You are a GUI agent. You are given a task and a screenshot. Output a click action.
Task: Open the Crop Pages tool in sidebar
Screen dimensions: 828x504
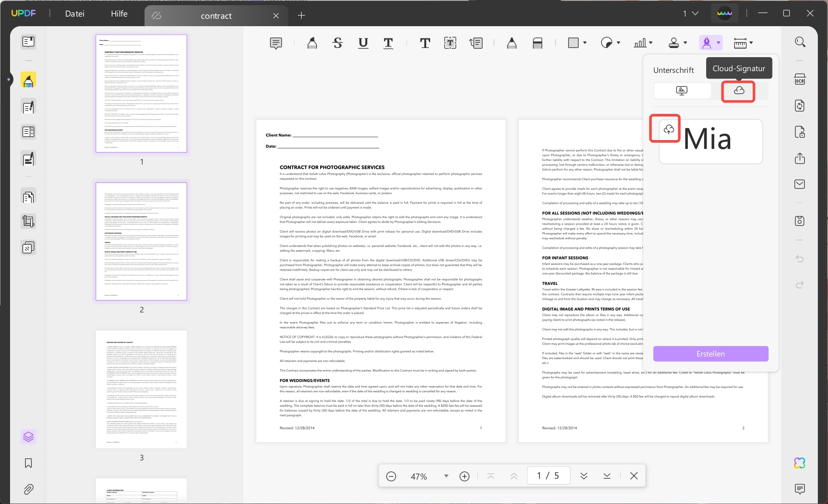[x=28, y=222]
